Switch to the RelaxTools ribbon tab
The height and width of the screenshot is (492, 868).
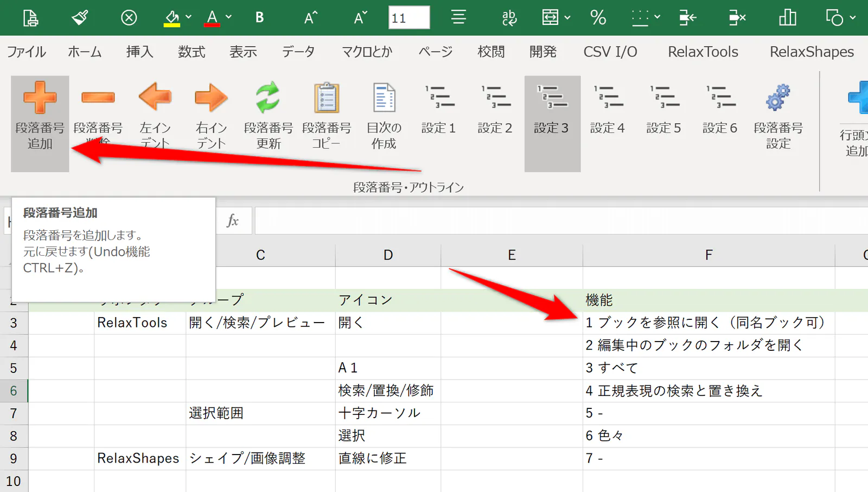pos(703,52)
